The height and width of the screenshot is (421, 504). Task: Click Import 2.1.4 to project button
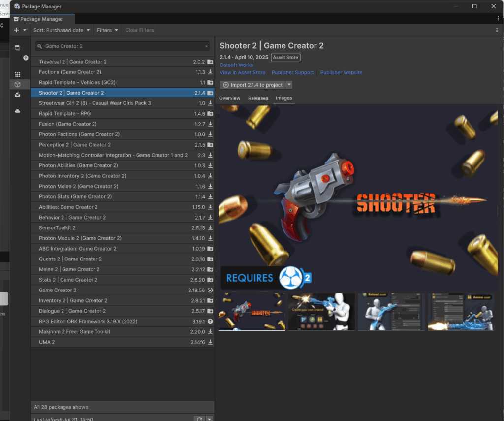tap(252, 85)
